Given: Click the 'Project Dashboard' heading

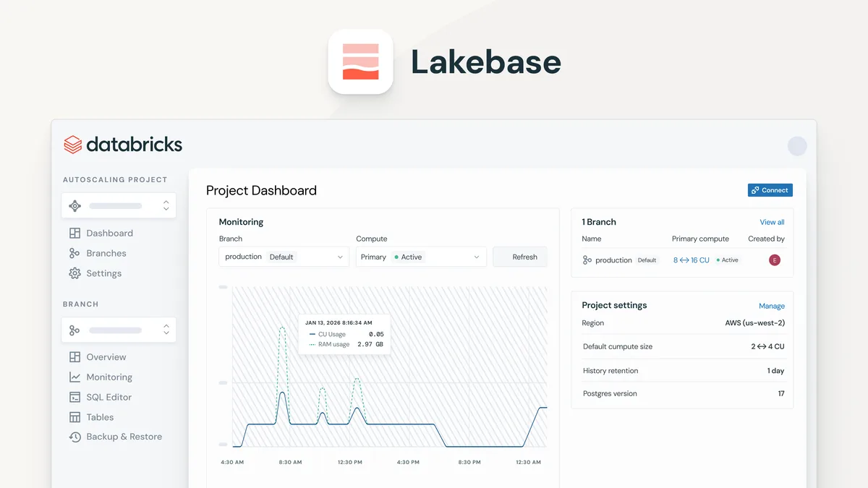Looking at the screenshot, I should coord(261,191).
